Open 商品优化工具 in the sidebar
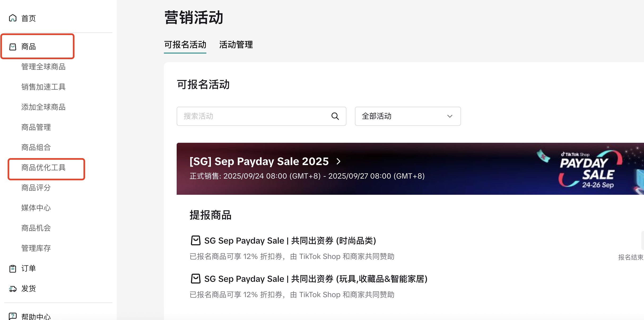 point(43,168)
